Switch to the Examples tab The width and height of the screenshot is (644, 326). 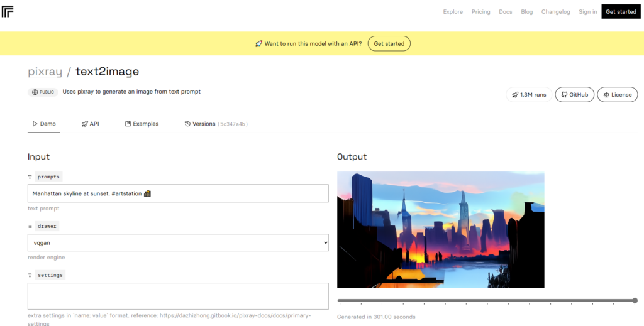point(142,124)
